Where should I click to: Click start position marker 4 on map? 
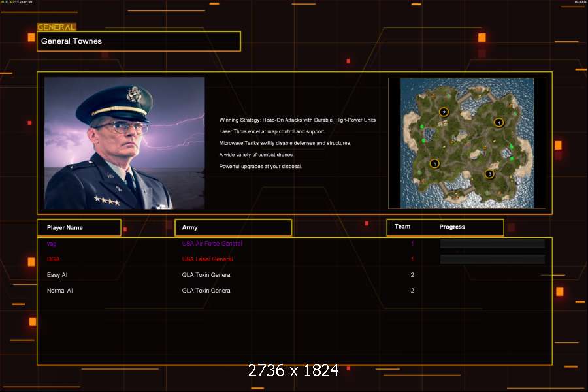[x=498, y=122]
